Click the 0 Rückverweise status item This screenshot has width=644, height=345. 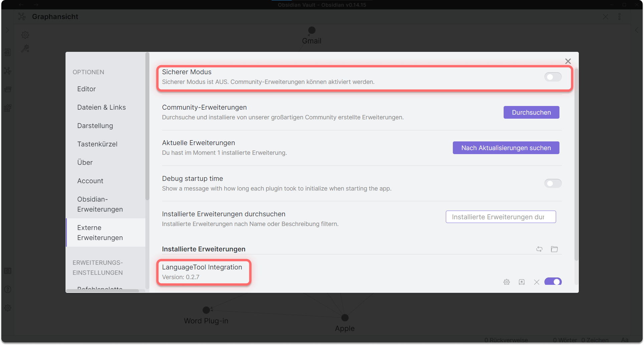[x=506, y=340]
